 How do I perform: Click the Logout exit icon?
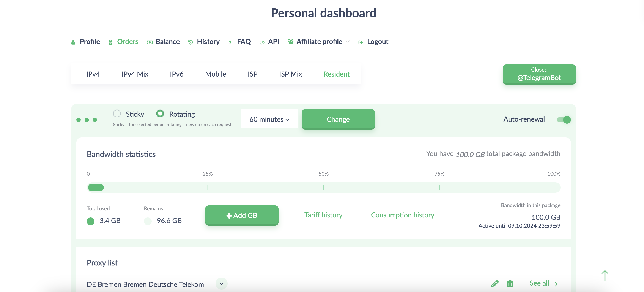coord(361,42)
